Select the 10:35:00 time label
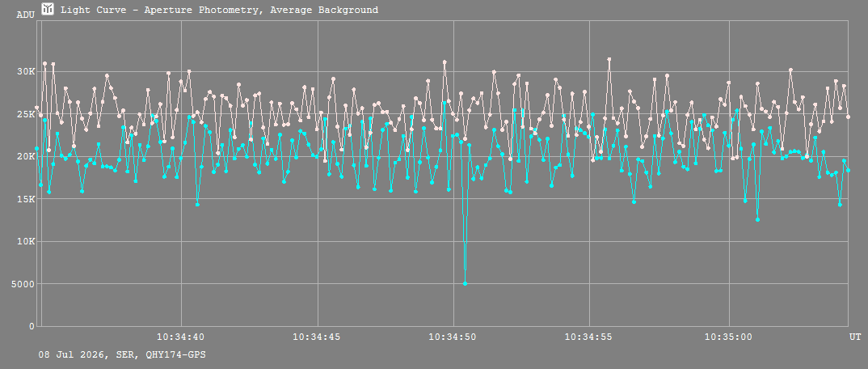 (728, 337)
